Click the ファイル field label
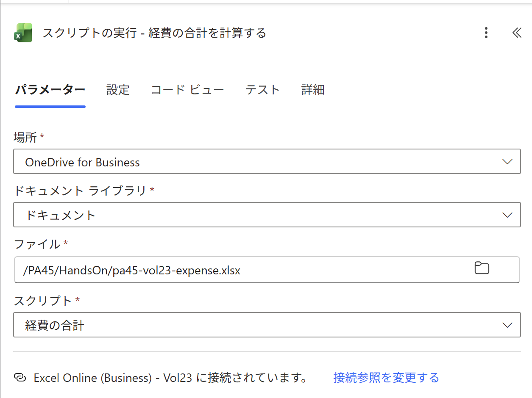Image resolution: width=532 pixels, height=398 pixels. (x=37, y=244)
